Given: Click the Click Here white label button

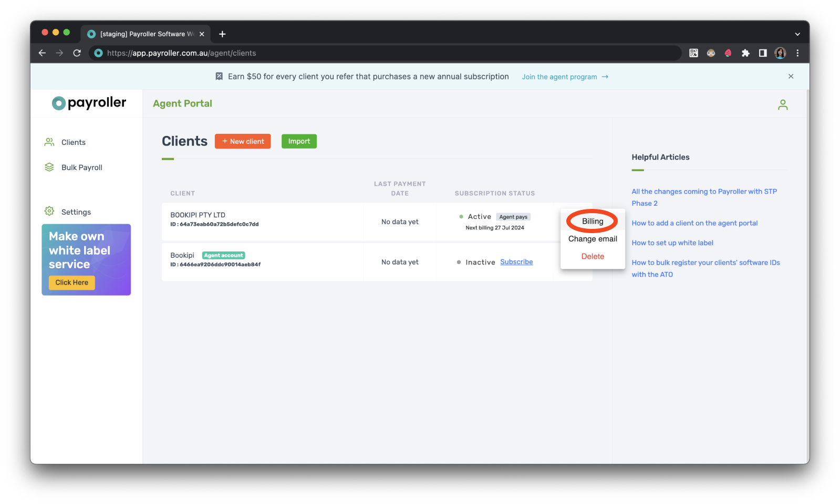Looking at the screenshot, I should click(72, 282).
